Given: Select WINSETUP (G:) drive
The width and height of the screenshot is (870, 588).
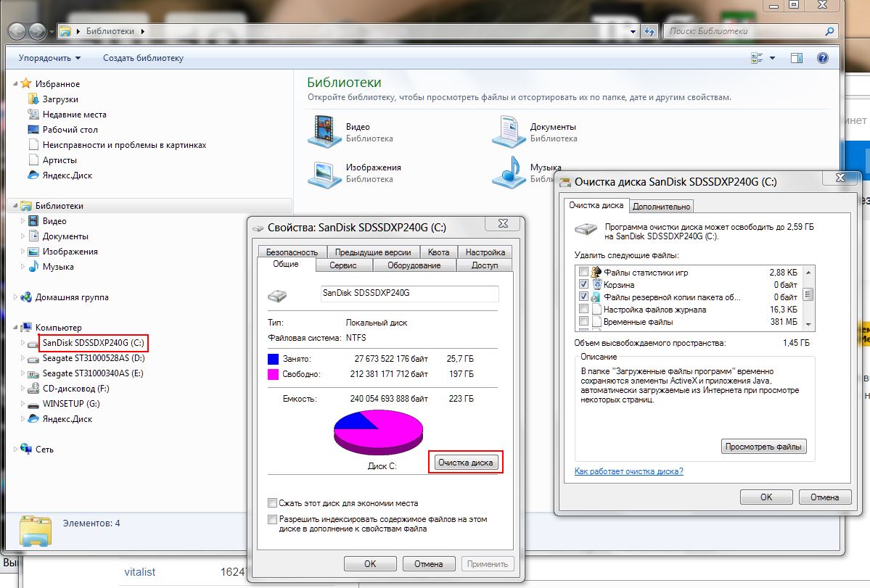Looking at the screenshot, I should (x=71, y=403).
